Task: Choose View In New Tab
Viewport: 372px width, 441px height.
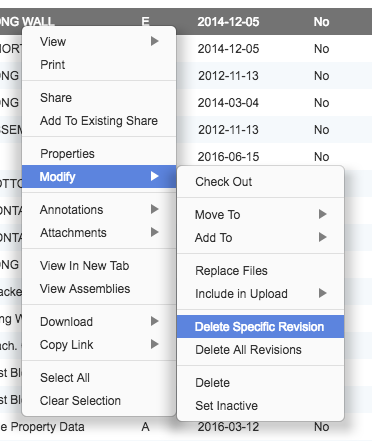Action: point(99,266)
